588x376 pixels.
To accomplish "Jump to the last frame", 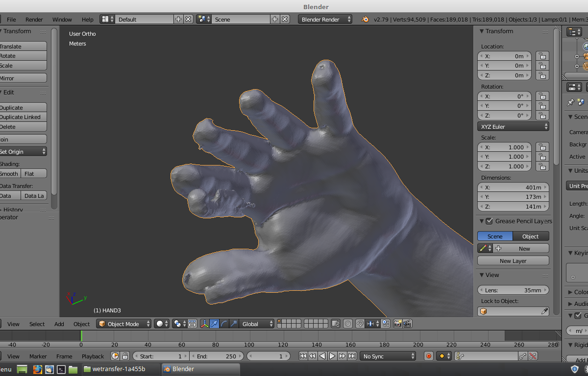I will point(352,356).
